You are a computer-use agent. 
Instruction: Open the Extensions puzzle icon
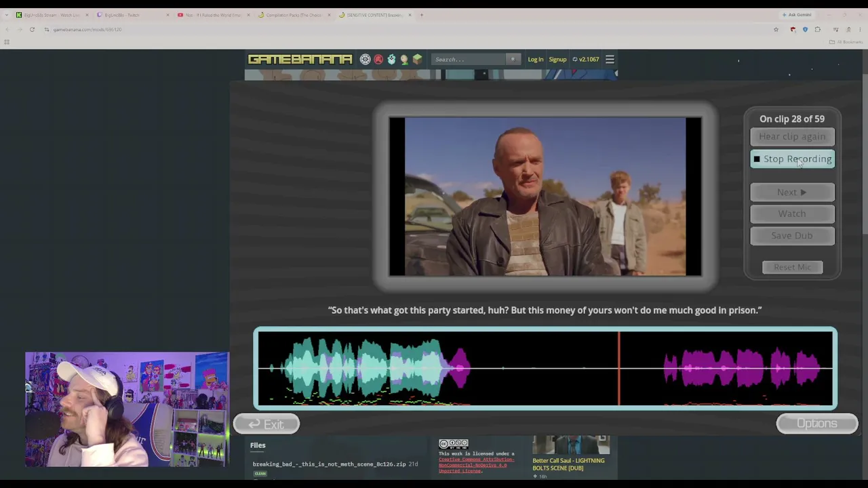point(817,30)
